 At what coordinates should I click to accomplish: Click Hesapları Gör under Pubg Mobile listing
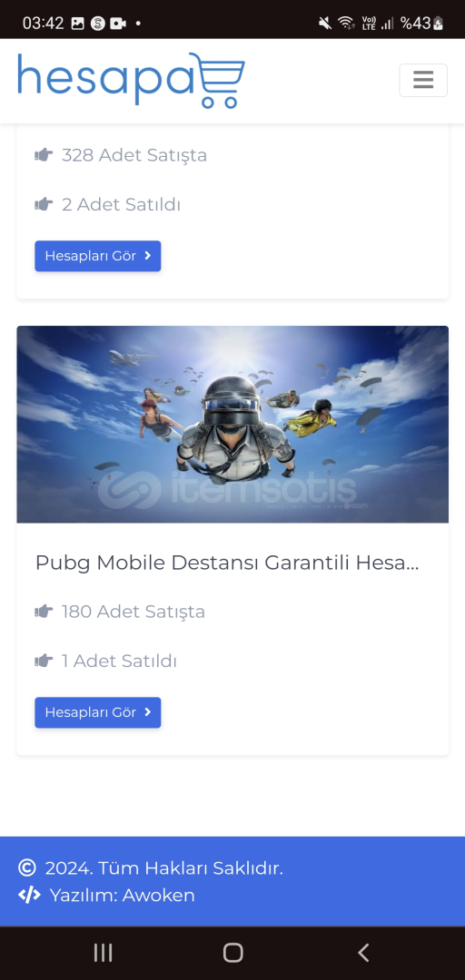[97, 712]
